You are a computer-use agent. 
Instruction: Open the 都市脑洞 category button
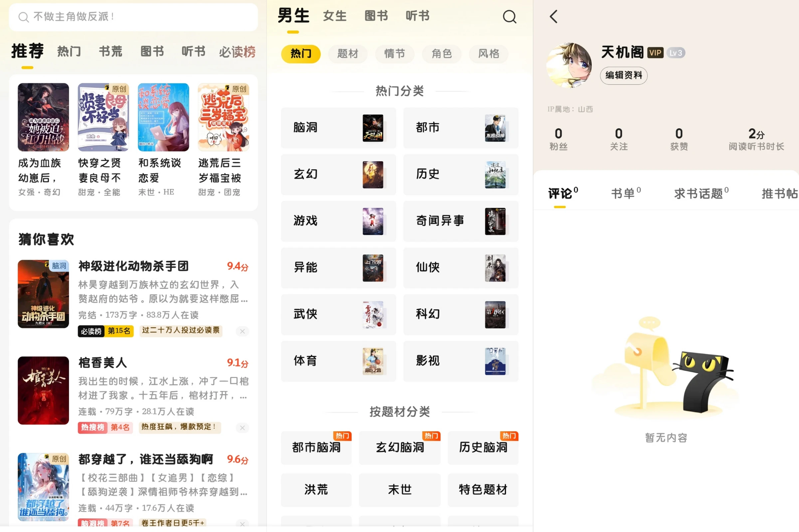click(x=316, y=448)
